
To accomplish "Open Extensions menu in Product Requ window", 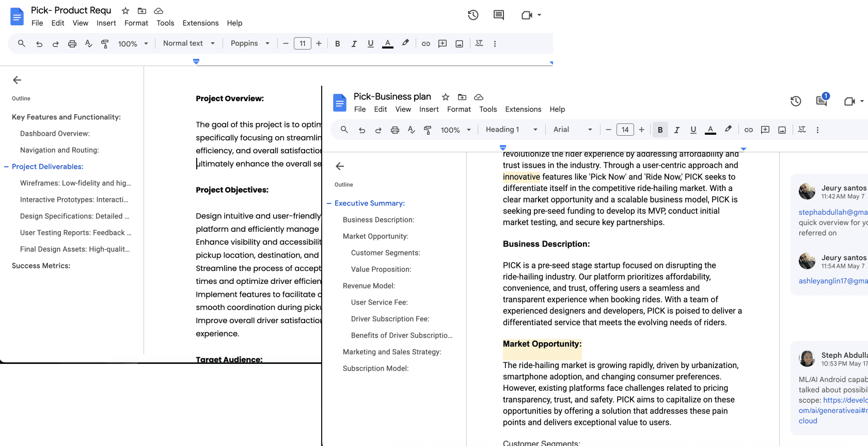I will click(200, 23).
